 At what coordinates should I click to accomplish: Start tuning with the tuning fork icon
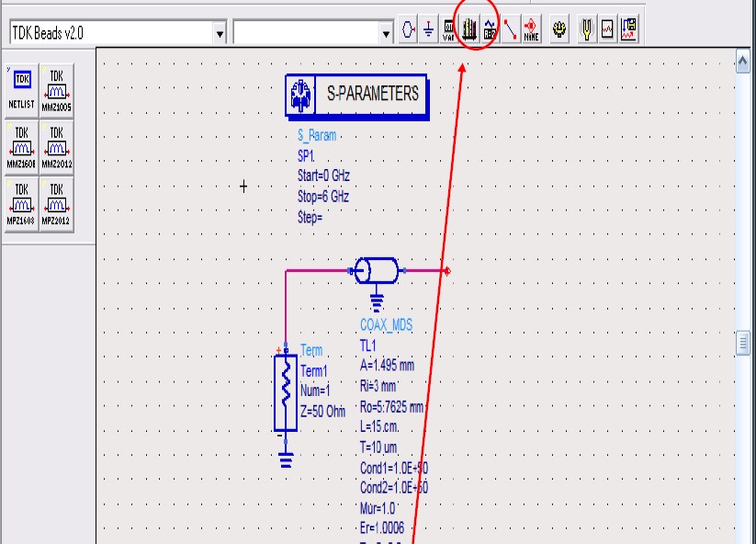pos(587,30)
